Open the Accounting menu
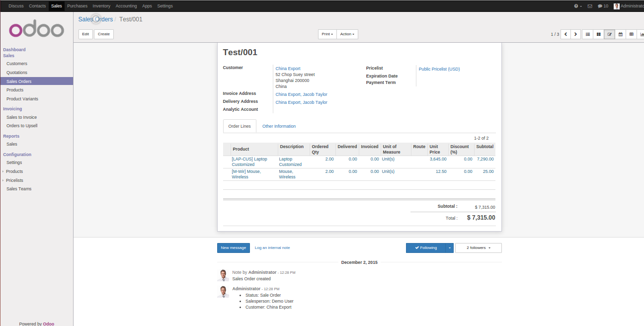Viewport: 644px width, 326px height. coord(126,6)
